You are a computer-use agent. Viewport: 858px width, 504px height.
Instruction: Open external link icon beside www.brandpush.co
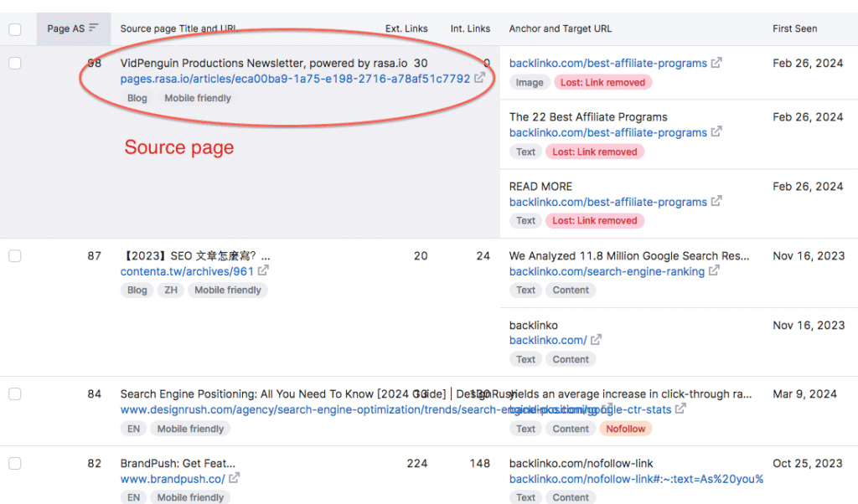coord(235,478)
